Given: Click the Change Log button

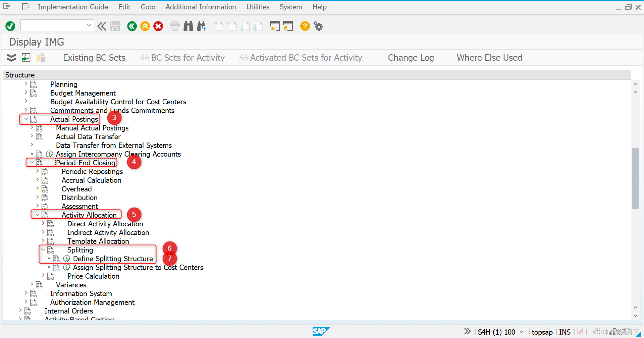Looking at the screenshot, I should tap(411, 58).
